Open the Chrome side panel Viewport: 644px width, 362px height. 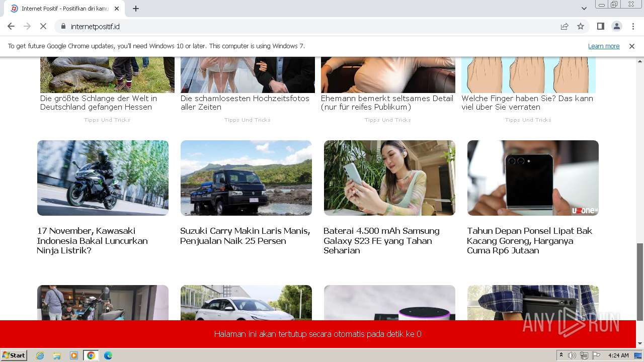click(600, 26)
